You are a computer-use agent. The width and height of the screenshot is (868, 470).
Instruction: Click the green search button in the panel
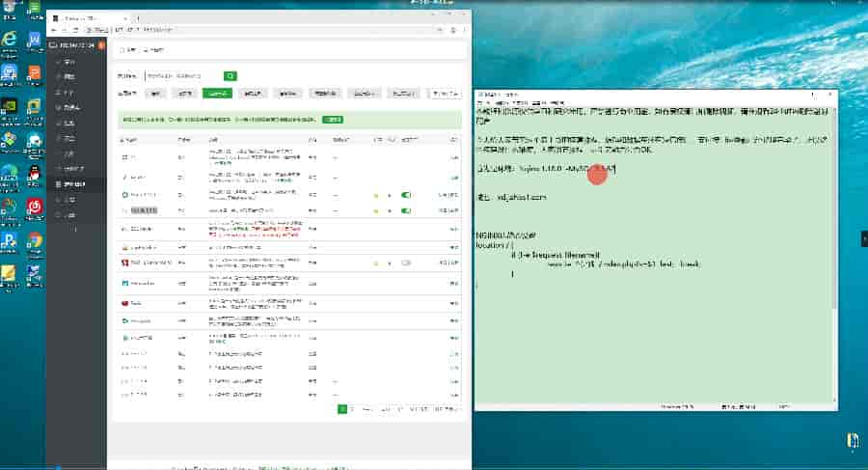coord(231,76)
